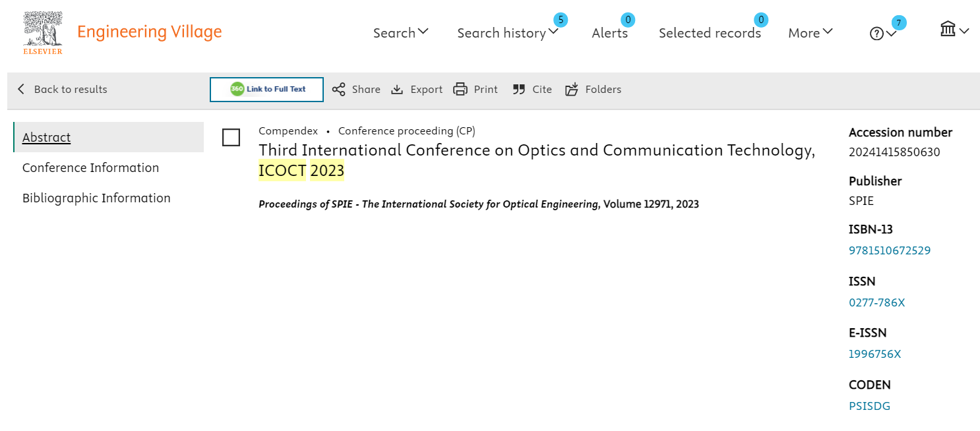This screenshot has height=431, width=980.
Task: Click the Share label
Action: tap(366, 89)
